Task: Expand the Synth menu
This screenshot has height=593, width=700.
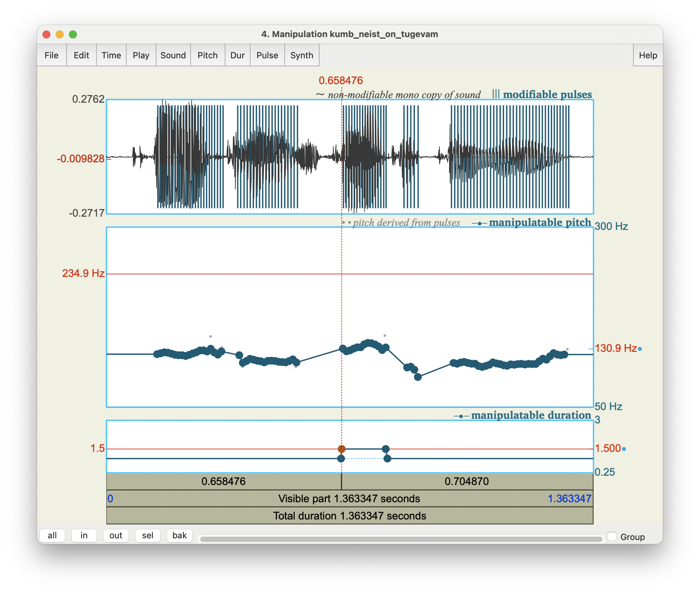Action: click(302, 55)
